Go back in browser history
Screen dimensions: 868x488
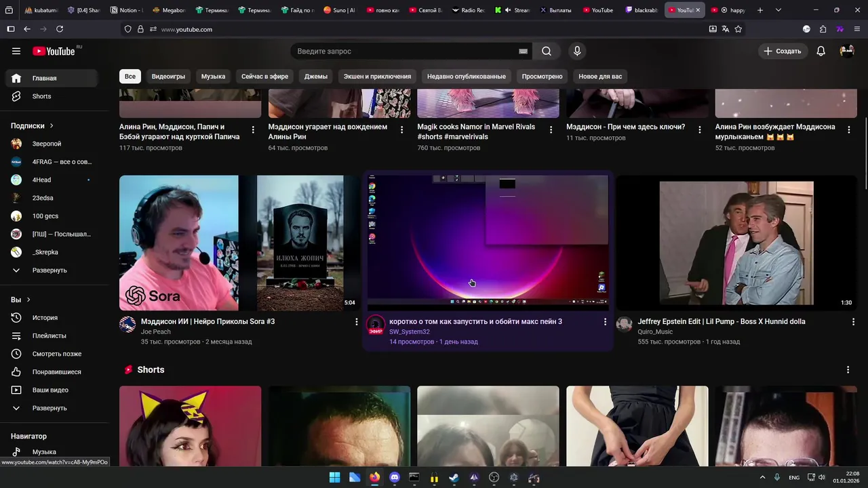pos(27,29)
